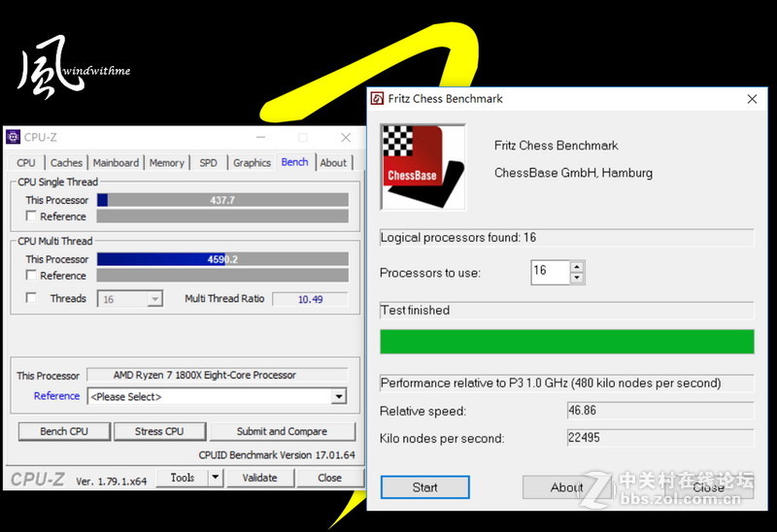This screenshot has width=777, height=532.
Task: Click the CPU-Z title bar app icon
Action: click(14, 137)
